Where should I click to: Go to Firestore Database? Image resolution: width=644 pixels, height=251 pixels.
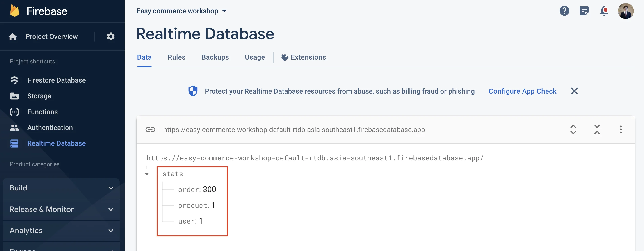pos(57,80)
